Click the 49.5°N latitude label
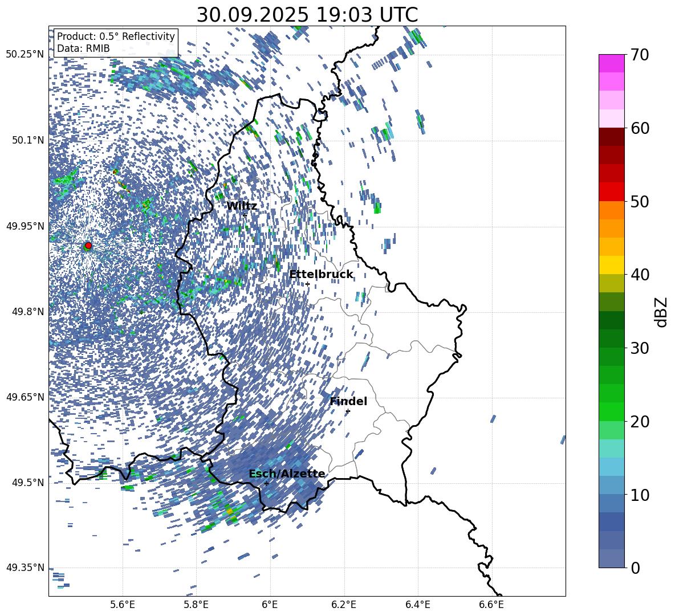Image resolution: width=675 pixels, height=616 pixels. [x=28, y=483]
